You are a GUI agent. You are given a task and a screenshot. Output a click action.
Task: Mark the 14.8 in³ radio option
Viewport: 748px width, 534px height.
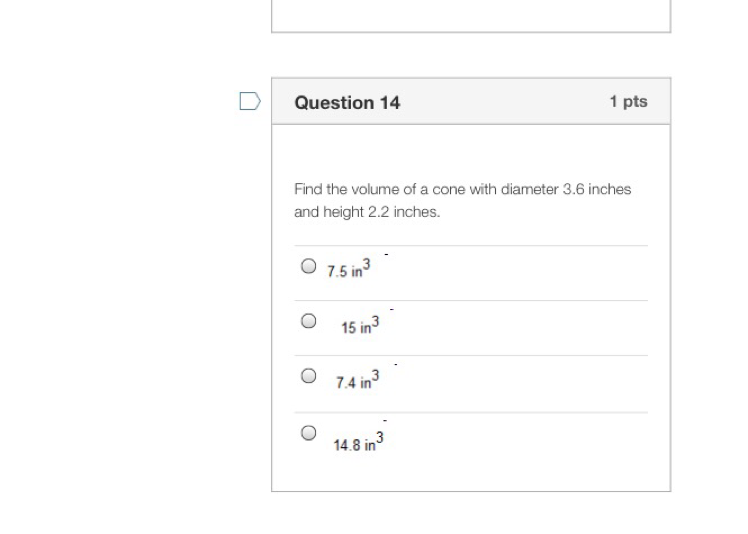click(308, 433)
